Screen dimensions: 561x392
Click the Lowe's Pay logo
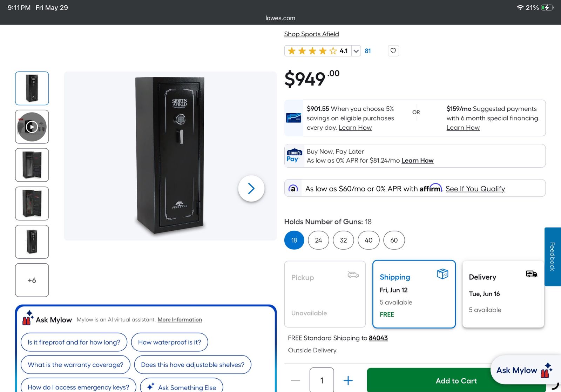coord(294,156)
